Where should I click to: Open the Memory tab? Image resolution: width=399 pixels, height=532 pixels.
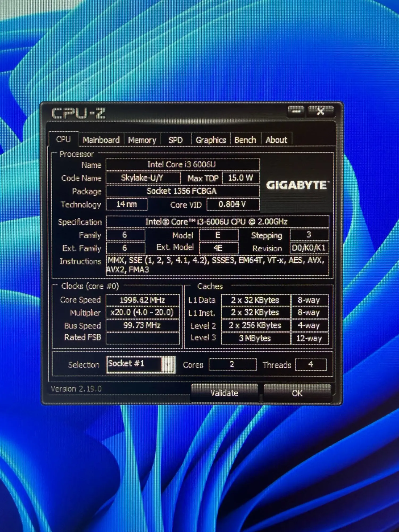point(142,140)
